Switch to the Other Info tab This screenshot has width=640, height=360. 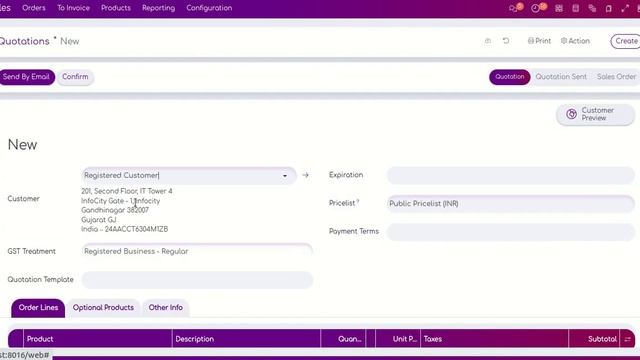click(x=165, y=308)
